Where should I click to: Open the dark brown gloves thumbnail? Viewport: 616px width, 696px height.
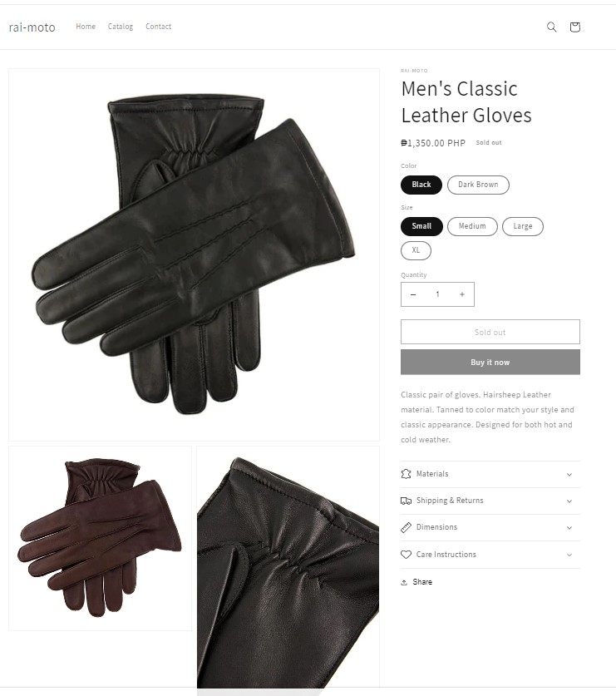click(101, 538)
